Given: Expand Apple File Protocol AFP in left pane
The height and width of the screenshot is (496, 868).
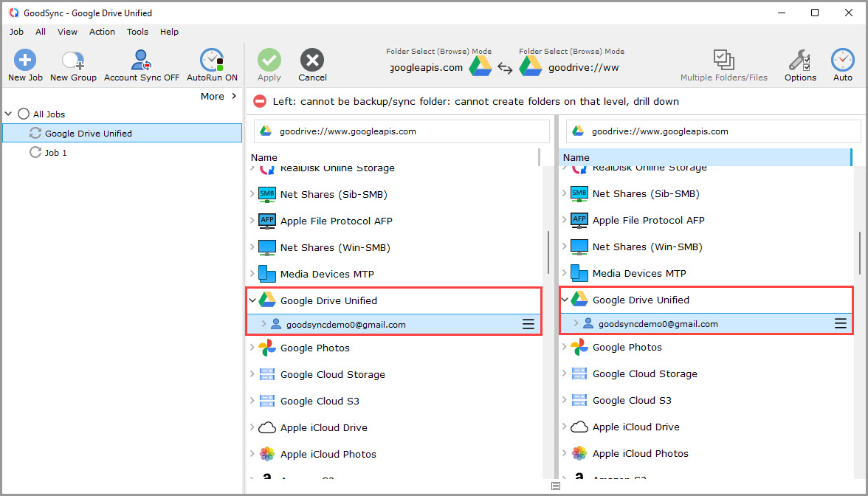Looking at the screenshot, I should 252,221.
